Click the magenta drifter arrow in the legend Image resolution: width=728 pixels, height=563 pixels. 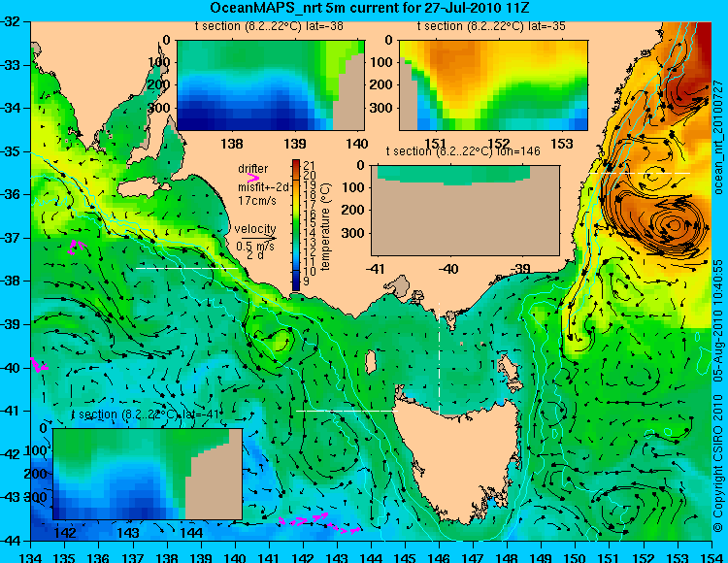[253, 178]
